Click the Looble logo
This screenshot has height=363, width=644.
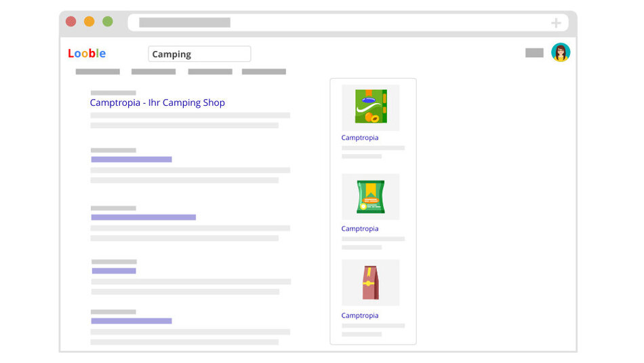[x=87, y=54]
